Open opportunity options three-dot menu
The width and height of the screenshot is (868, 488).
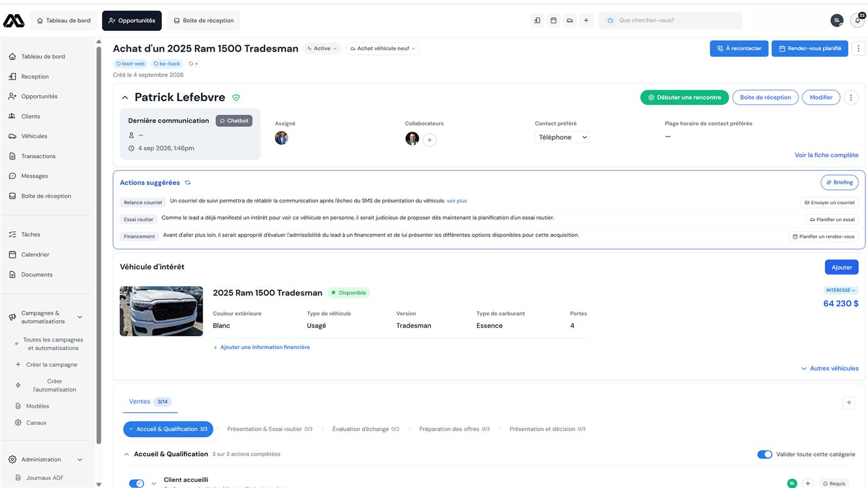coord(858,48)
